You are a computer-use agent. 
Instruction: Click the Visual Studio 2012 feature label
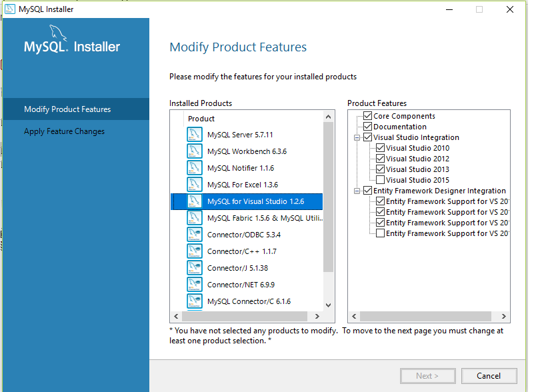point(417,159)
